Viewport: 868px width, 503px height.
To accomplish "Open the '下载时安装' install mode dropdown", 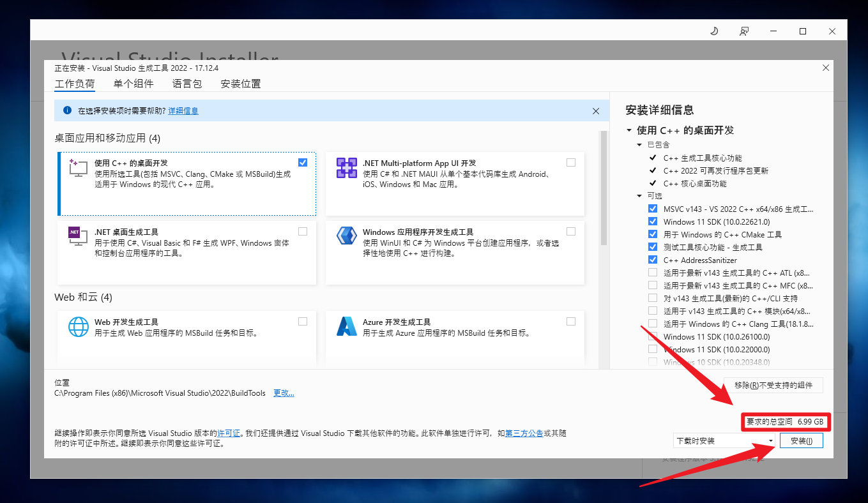I will (724, 440).
